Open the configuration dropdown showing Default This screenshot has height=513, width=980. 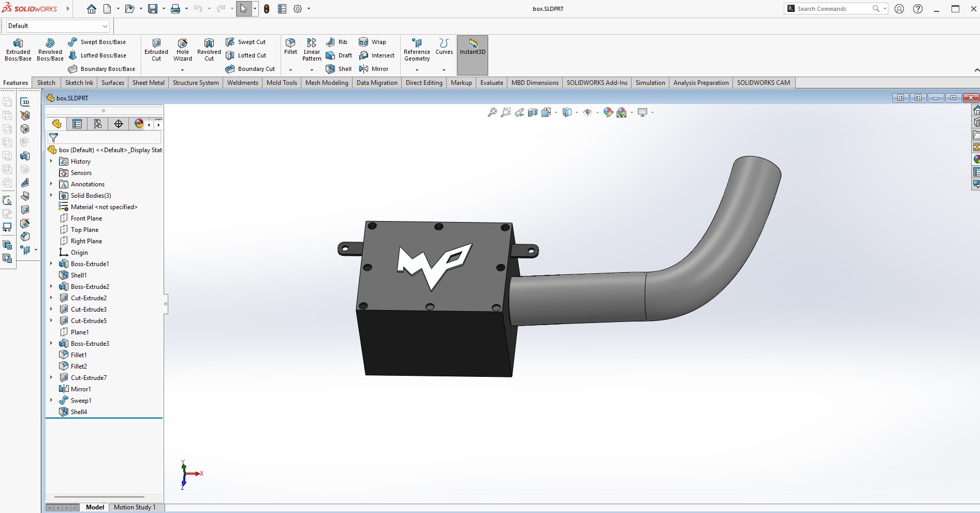coord(58,26)
